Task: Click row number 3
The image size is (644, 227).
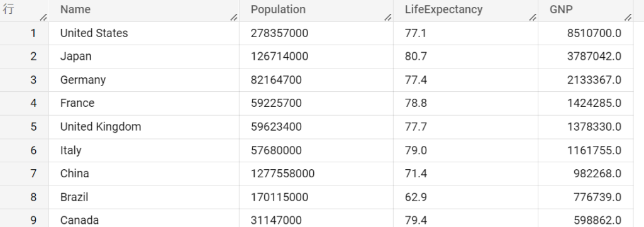Action: click(33, 80)
